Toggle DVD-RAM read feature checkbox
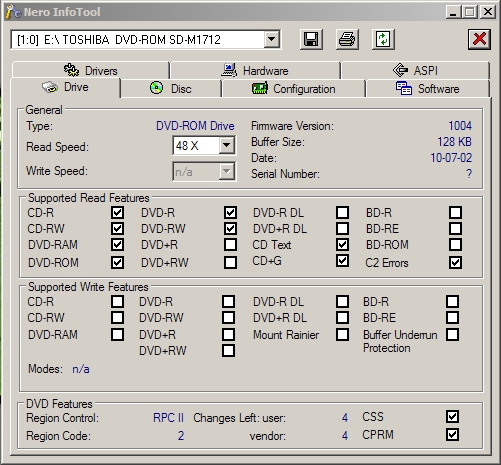501x465 pixels. tap(117, 244)
